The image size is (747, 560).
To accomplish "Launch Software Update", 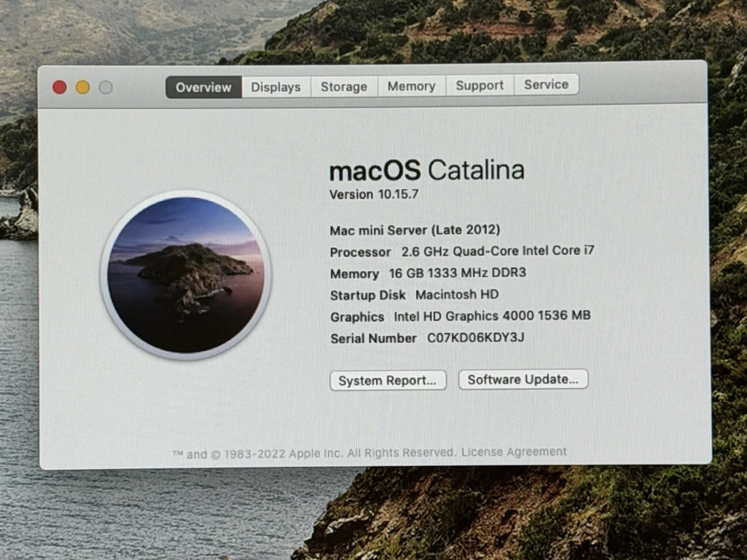I will [x=523, y=379].
